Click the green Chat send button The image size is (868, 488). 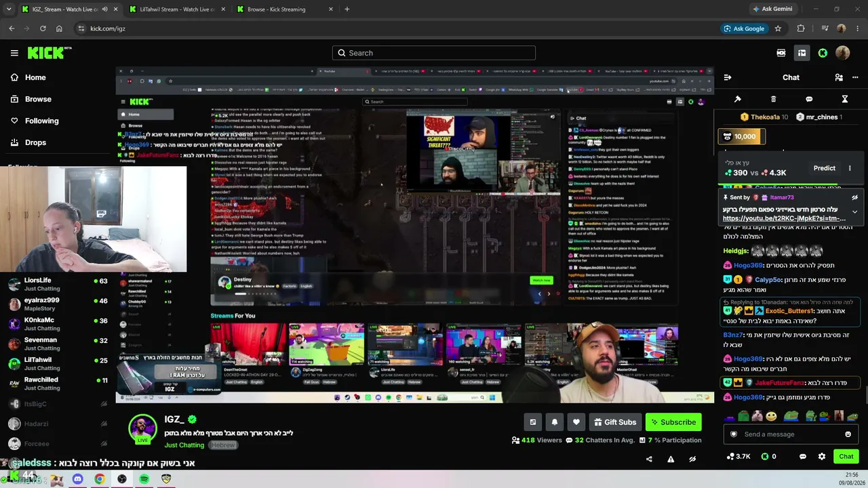click(846, 456)
